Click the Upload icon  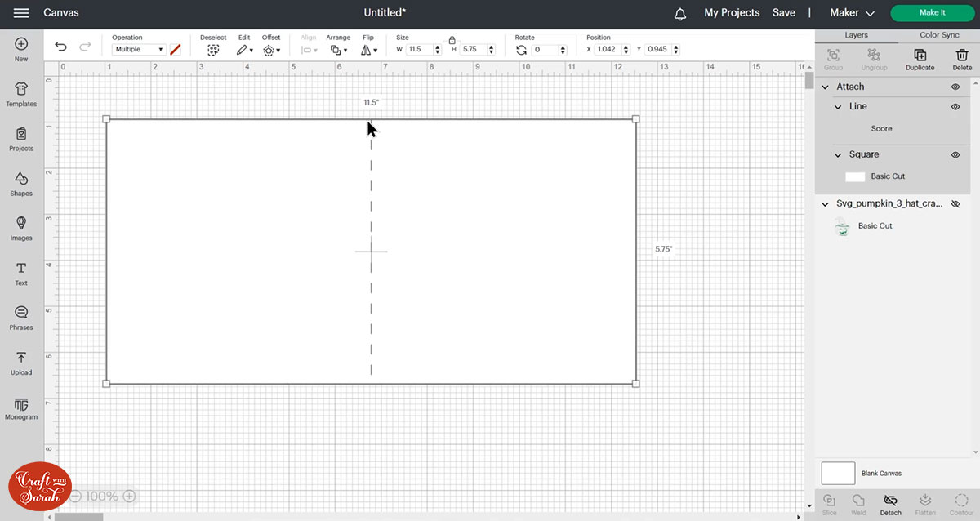coord(21,363)
